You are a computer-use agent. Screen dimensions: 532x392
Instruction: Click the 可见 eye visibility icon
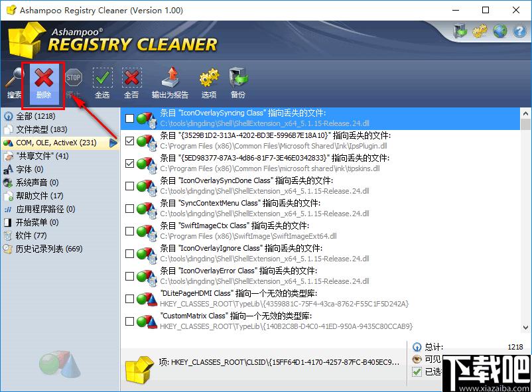pos(417,359)
